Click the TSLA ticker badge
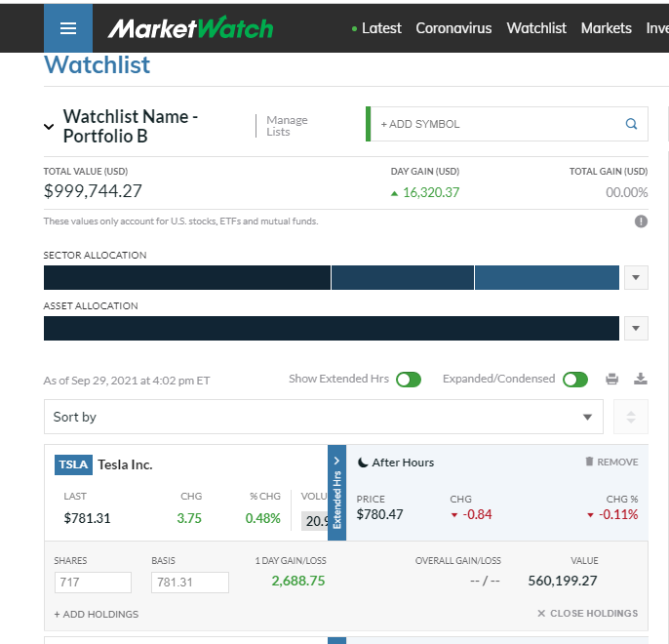This screenshot has height=644, width=669. [73, 464]
